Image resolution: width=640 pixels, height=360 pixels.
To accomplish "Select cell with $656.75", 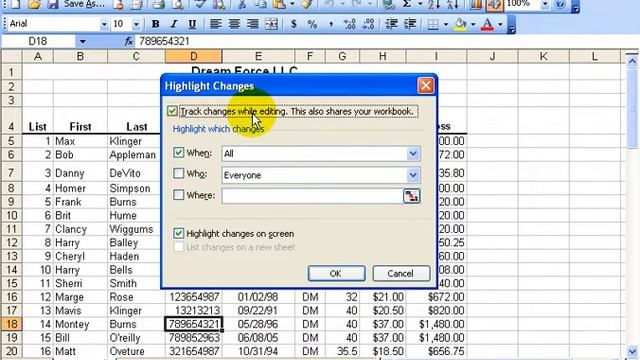I will click(x=436, y=351).
